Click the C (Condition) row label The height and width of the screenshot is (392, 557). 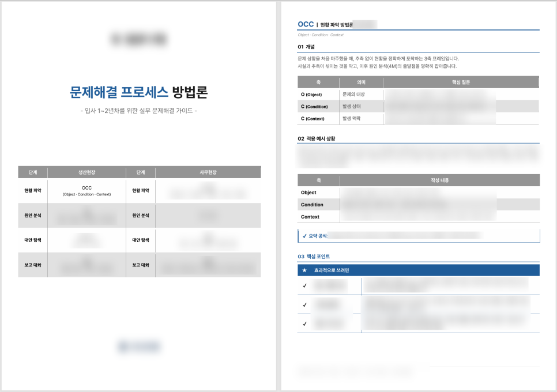314,107
